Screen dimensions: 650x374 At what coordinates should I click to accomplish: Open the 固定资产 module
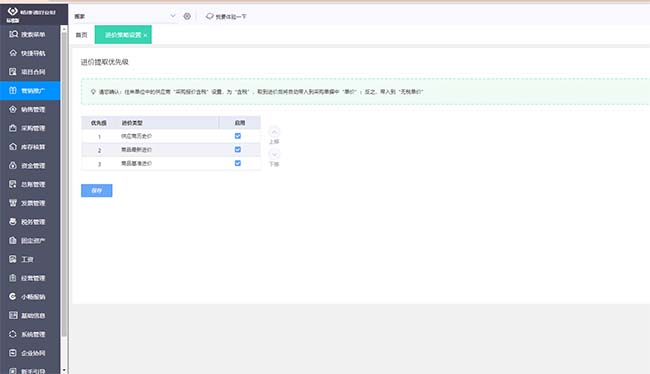point(27,240)
